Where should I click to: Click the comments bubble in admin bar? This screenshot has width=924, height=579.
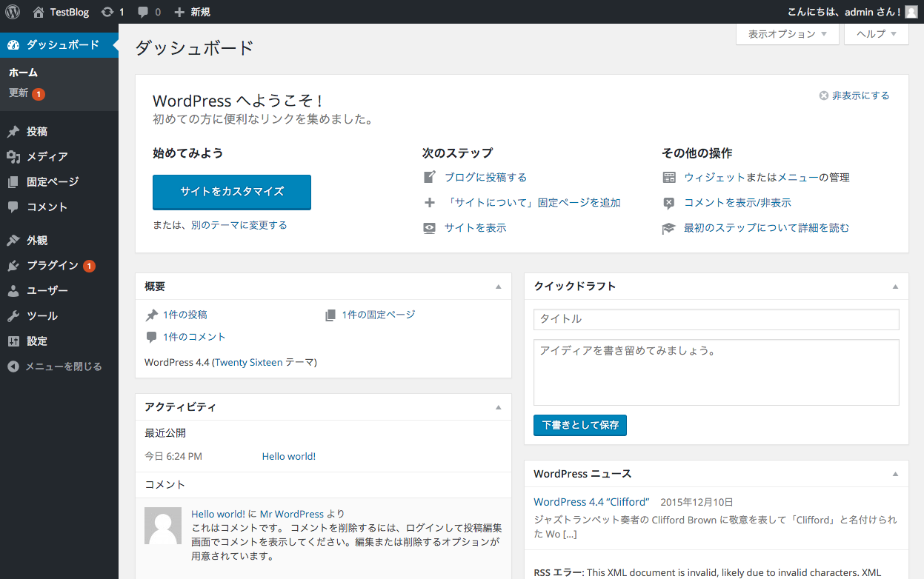pos(143,13)
